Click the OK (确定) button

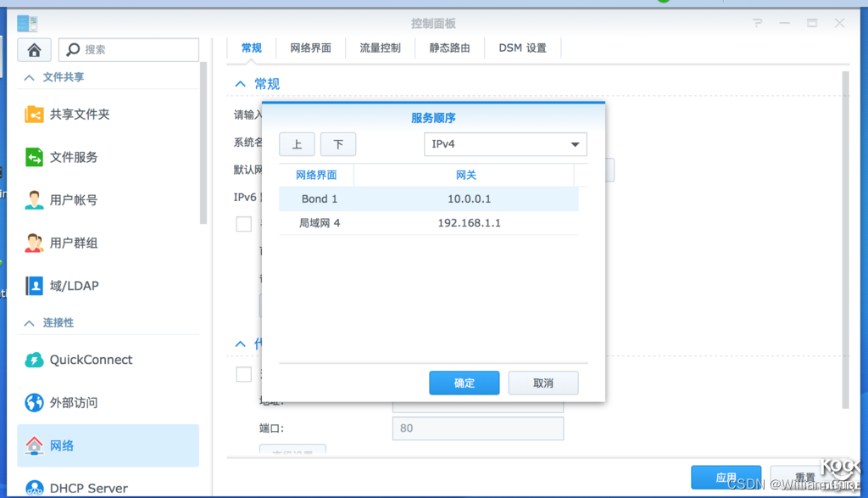tap(464, 383)
